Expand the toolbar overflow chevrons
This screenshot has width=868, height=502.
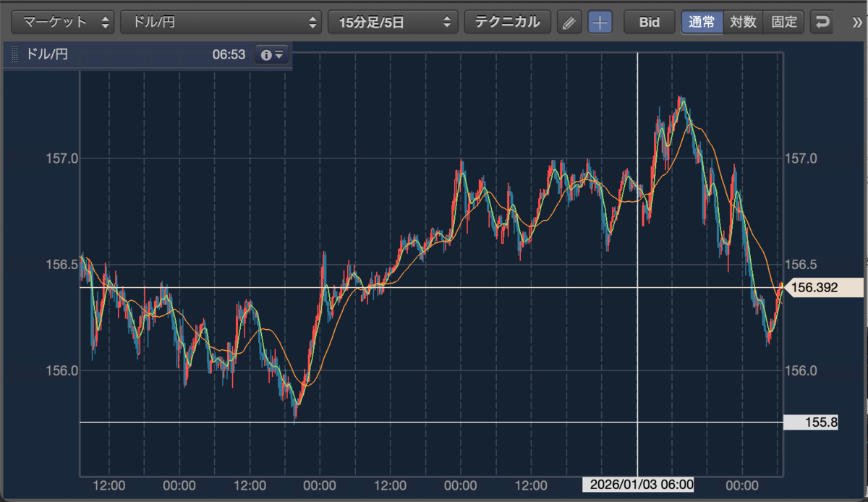pyautogui.click(x=858, y=22)
